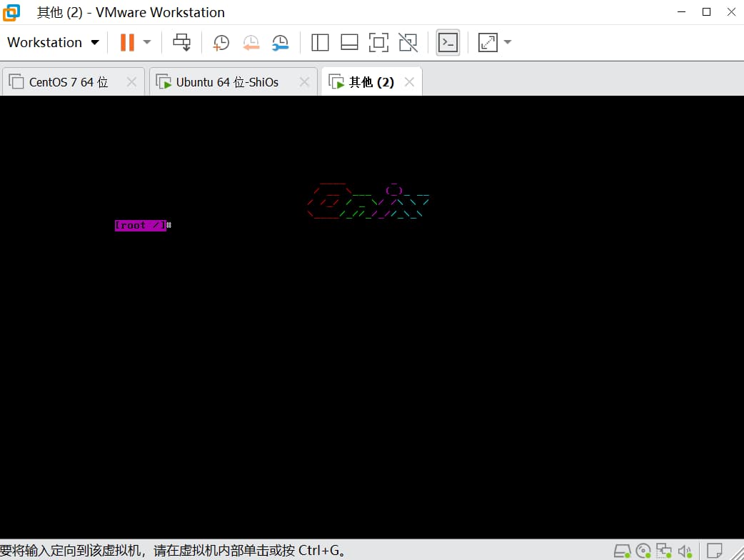The width and height of the screenshot is (744, 560).
Task: Expand the power options arrow beside Pause
Action: click(x=147, y=42)
